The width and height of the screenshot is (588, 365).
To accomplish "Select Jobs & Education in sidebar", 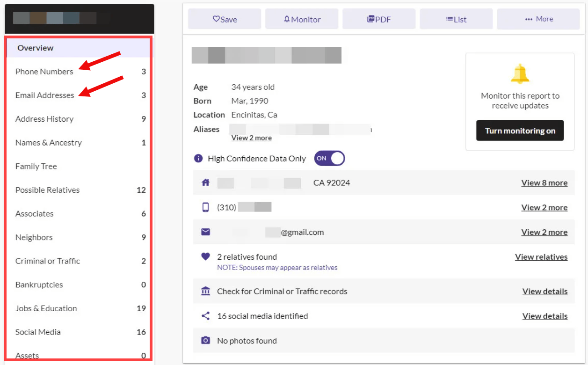I will 46,308.
